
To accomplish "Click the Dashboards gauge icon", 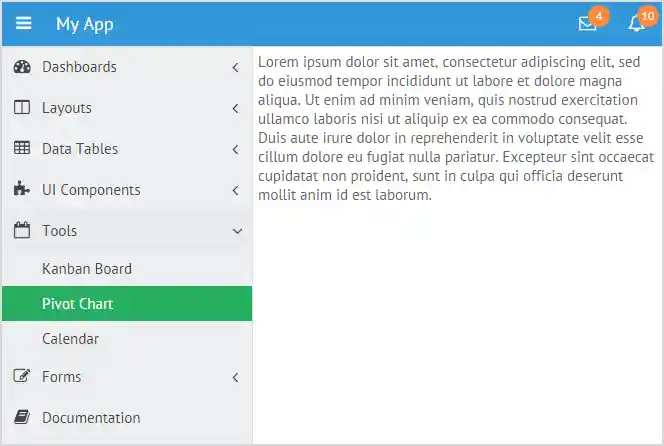I will tap(22, 67).
